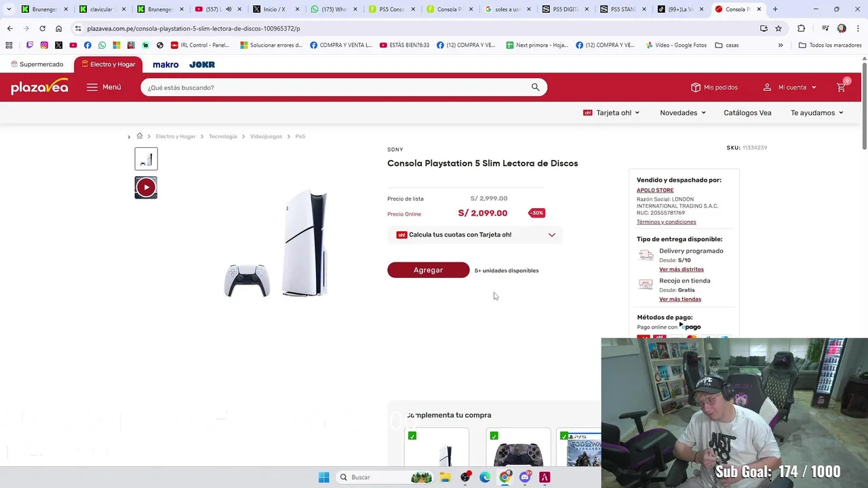Click Tecnología breadcrumb
868x488 pixels.
pos(222,136)
